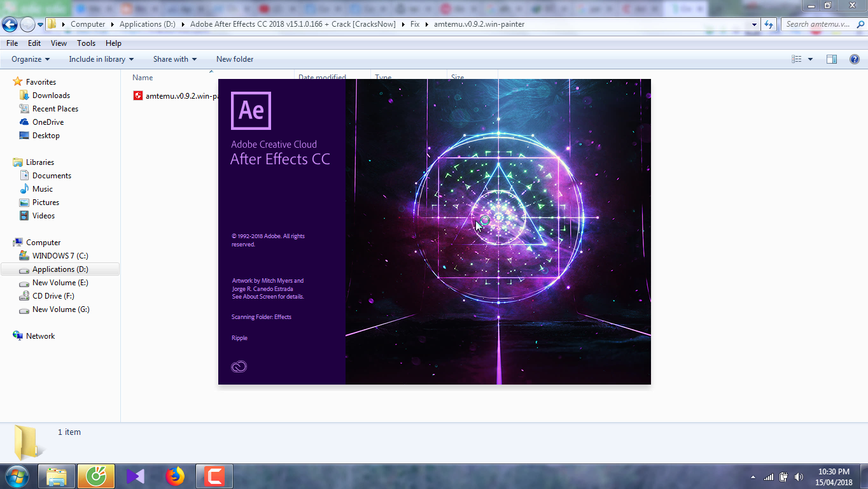Open the Edit menu
The width and height of the screenshot is (868, 489).
point(34,43)
